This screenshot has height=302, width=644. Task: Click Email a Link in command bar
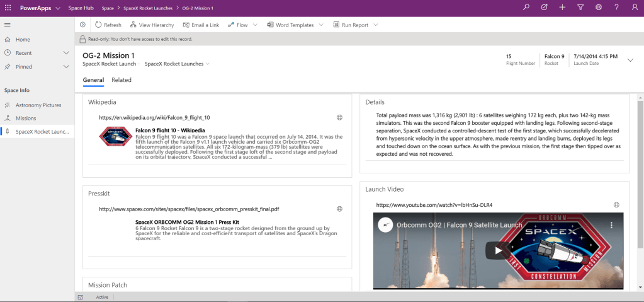(x=201, y=25)
